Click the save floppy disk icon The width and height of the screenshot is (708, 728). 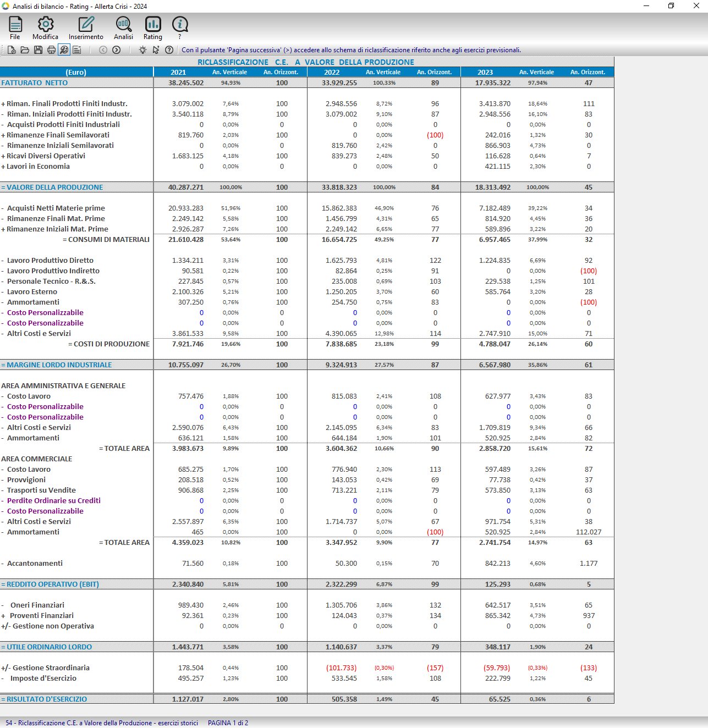[38, 50]
